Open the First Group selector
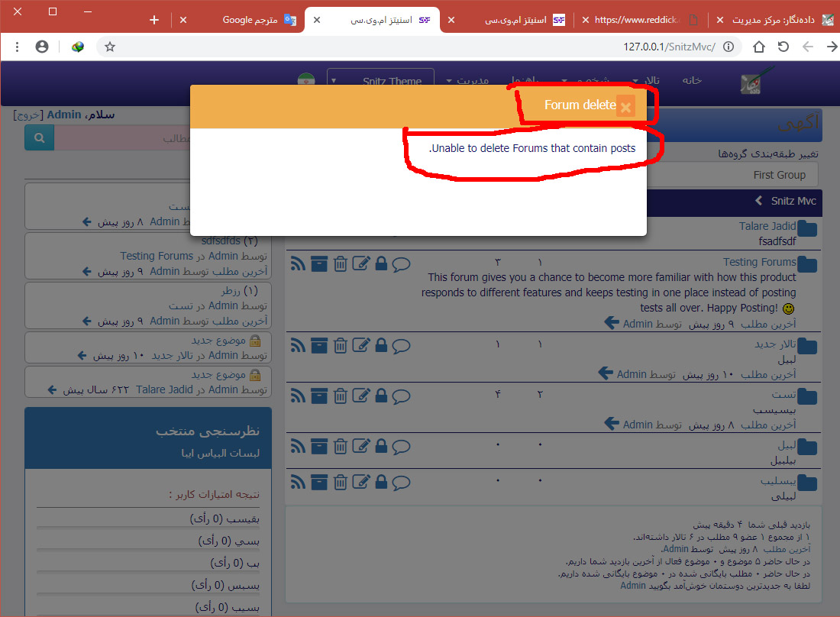 click(779, 175)
